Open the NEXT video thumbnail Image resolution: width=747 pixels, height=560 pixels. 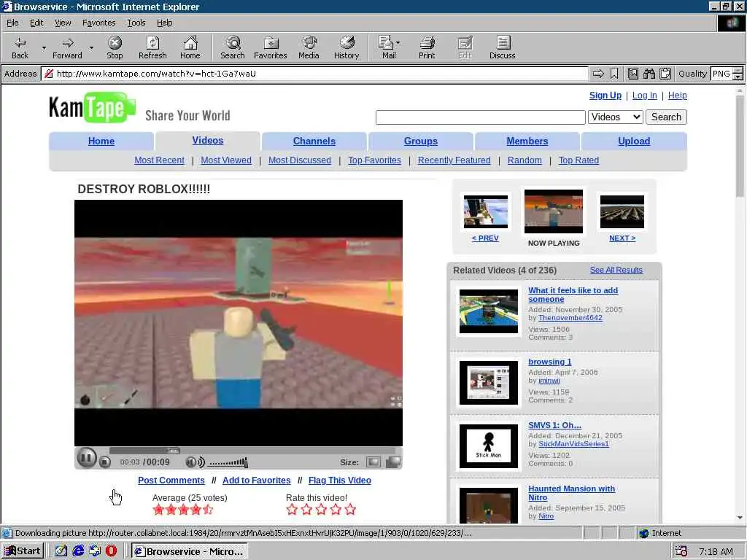tap(622, 212)
